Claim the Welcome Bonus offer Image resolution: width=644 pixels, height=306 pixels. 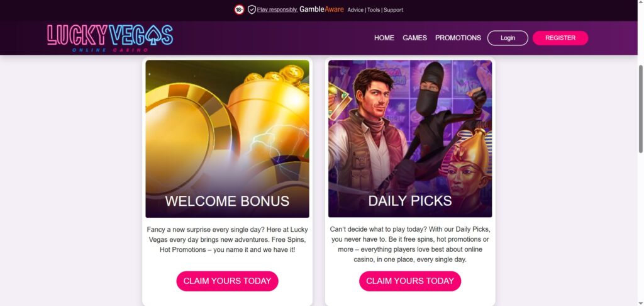coord(227,281)
